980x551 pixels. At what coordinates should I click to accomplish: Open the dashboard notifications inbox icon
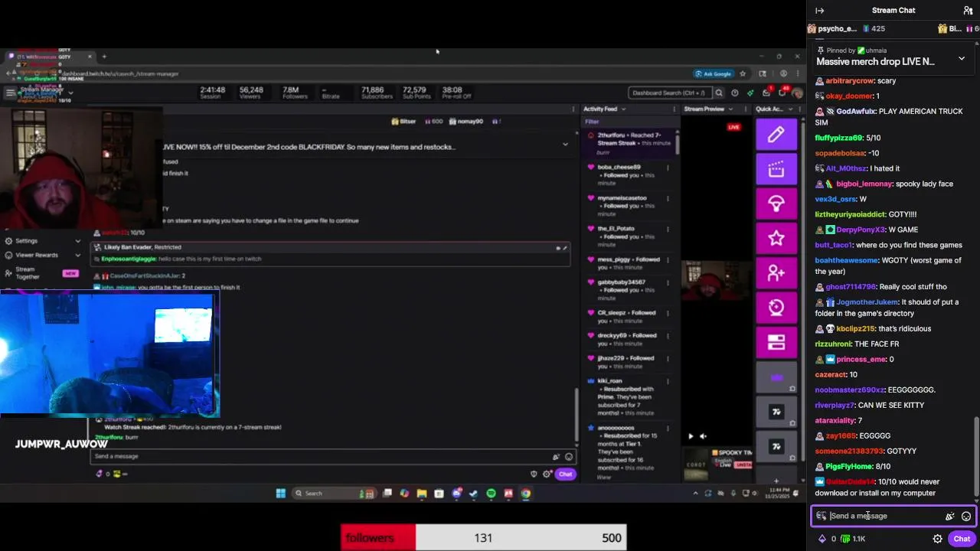point(766,93)
